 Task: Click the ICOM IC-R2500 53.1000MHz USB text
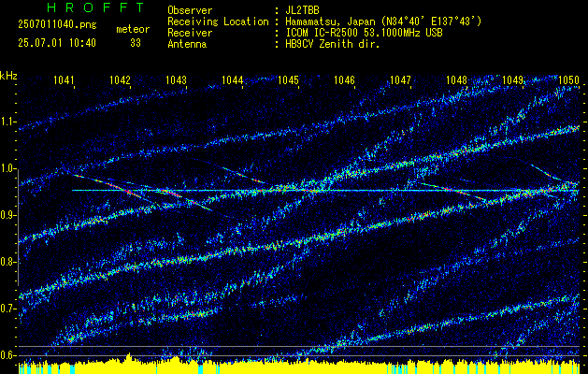(x=364, y=33)
